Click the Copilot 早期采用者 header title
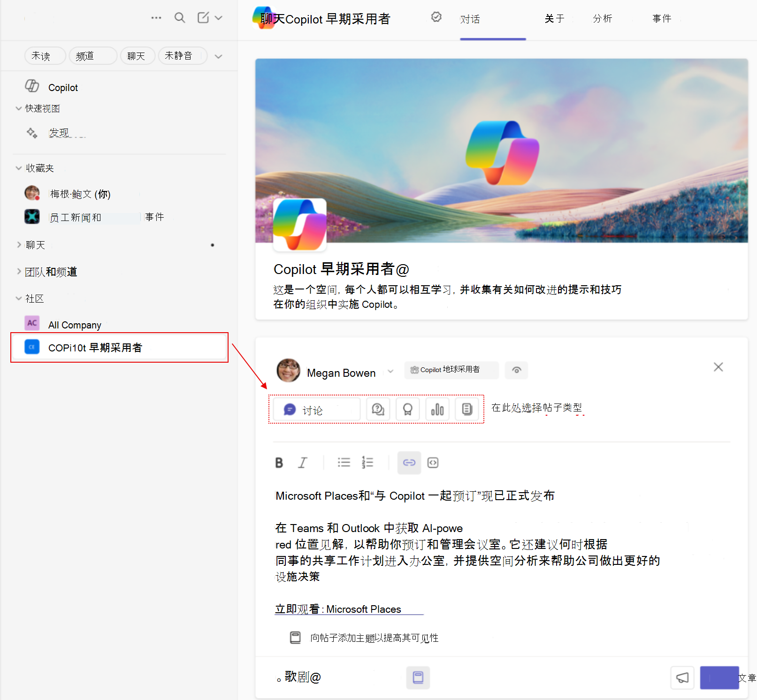 [325, 19]
